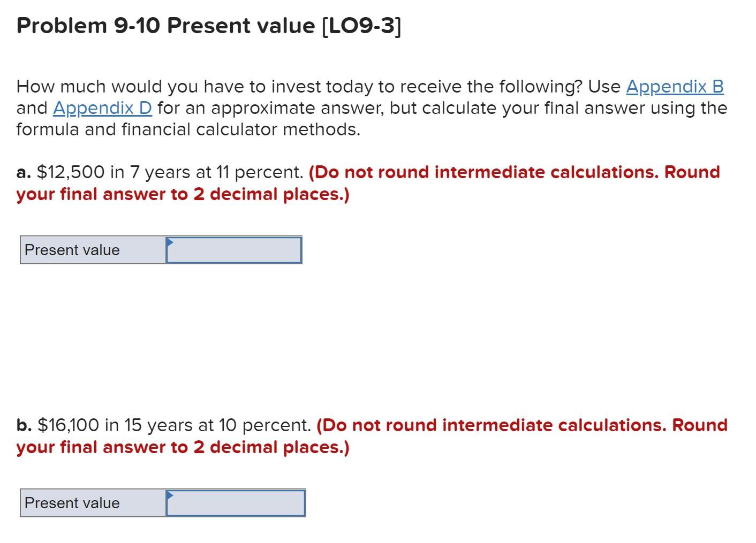756x543 pixels.
Task: Open the Appendix B link
Action: point(675,86)
